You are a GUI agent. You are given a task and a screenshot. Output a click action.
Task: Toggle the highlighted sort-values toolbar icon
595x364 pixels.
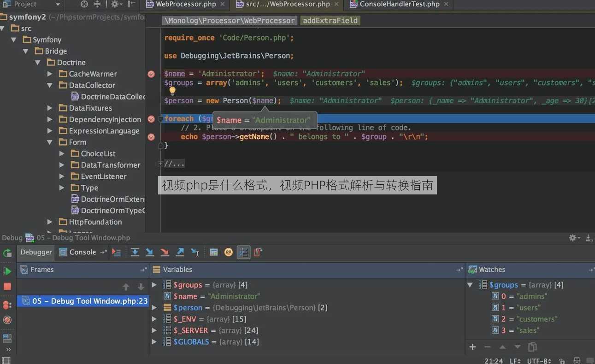[243, 252]
